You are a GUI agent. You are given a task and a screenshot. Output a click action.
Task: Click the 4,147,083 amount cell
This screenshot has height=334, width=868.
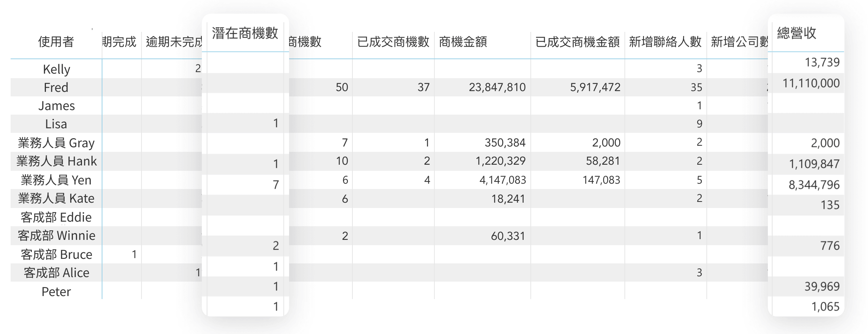[503, 180]
